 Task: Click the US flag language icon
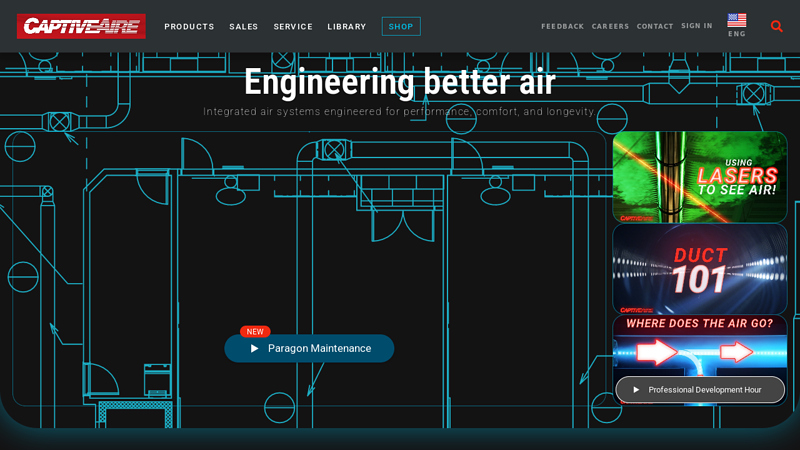(x=736, y=20)
